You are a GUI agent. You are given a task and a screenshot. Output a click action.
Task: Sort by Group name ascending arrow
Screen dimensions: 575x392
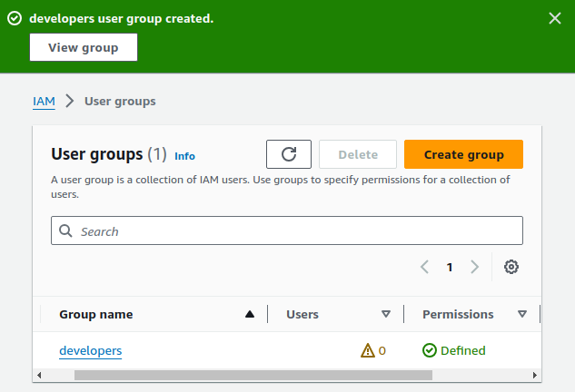coord(250,314)
